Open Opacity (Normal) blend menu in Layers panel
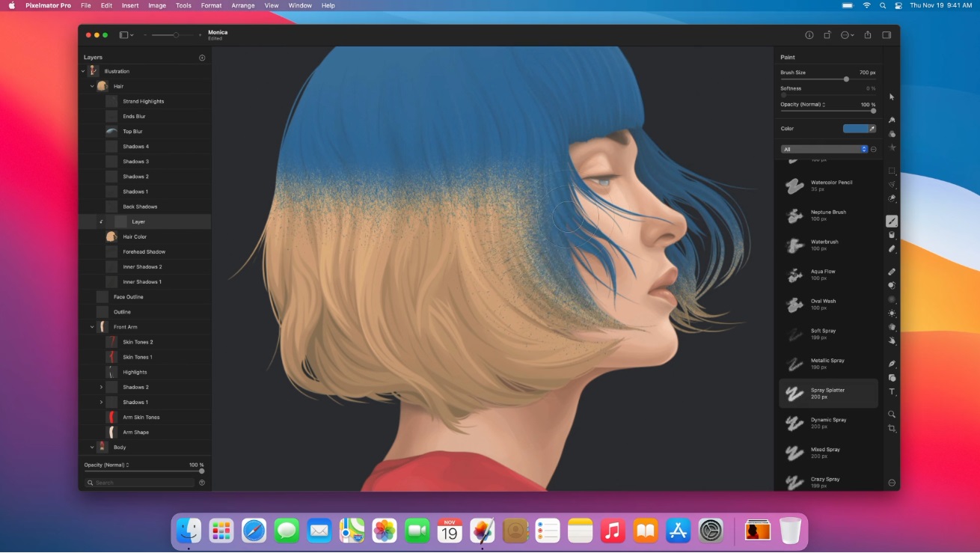The height and width of the screenshot is (553, 980). point(107,465)
